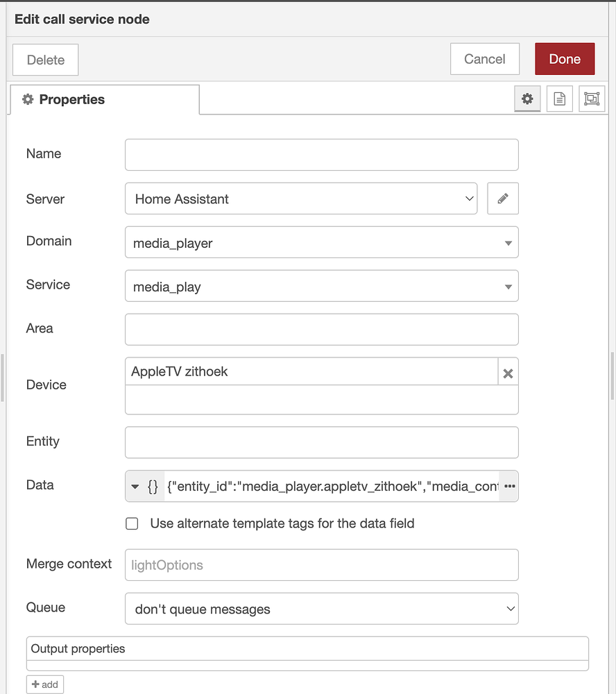616x694 pixels.
Task: Remove AppleTV zithoek using the X icon
Action: point(508,372)
